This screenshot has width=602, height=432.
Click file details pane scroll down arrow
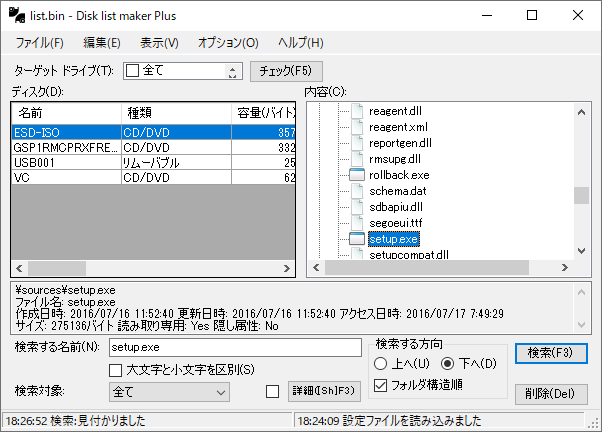pyautogui.click(x=581, y=325)
